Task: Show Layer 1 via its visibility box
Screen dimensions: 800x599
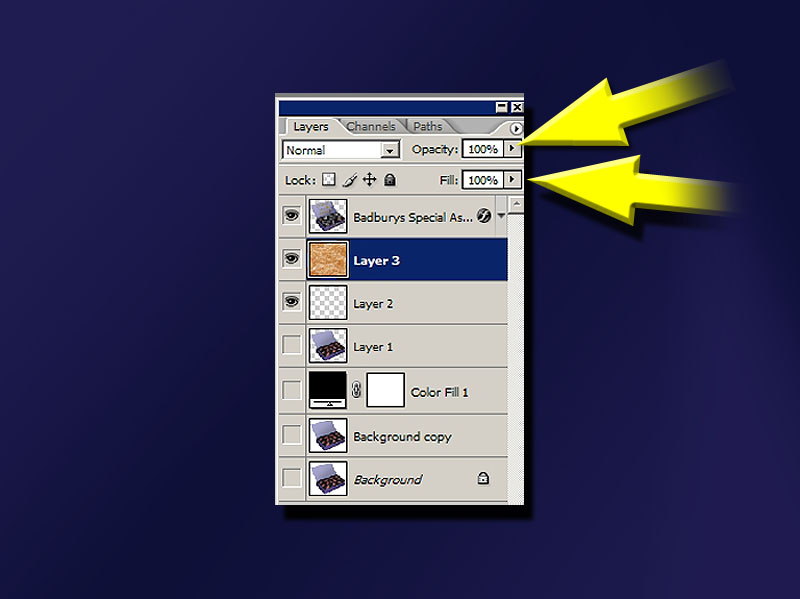Action: (291, 344)
